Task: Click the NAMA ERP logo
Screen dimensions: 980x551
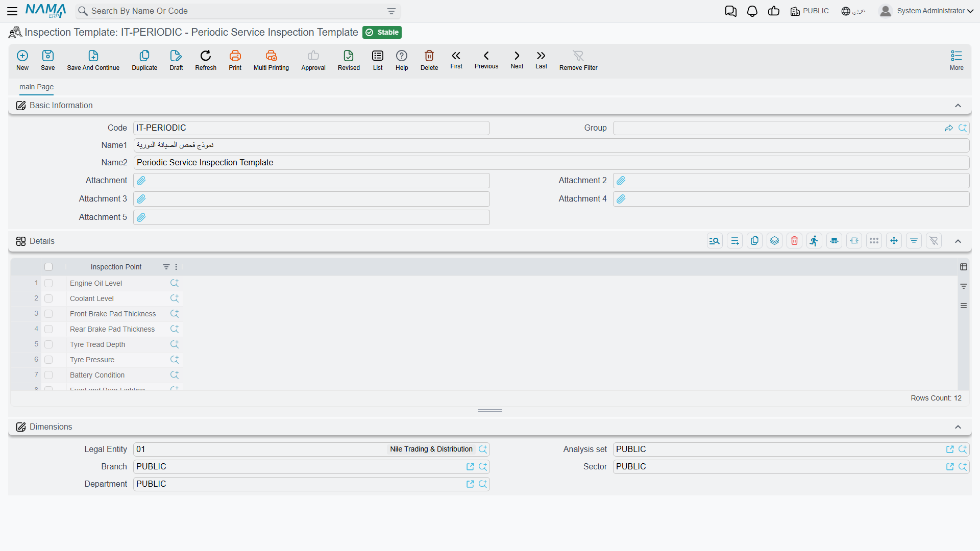Action: point(46,11)
